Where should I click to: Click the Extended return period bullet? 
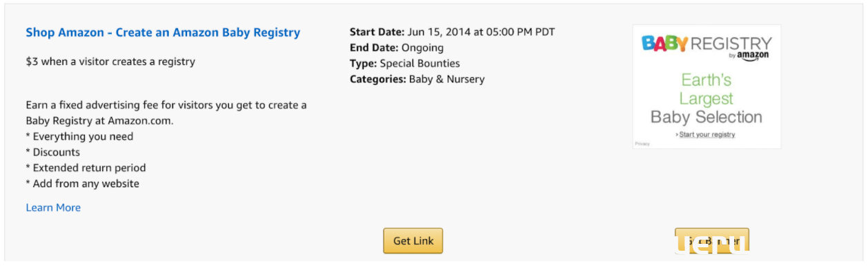tap(86, 168)
